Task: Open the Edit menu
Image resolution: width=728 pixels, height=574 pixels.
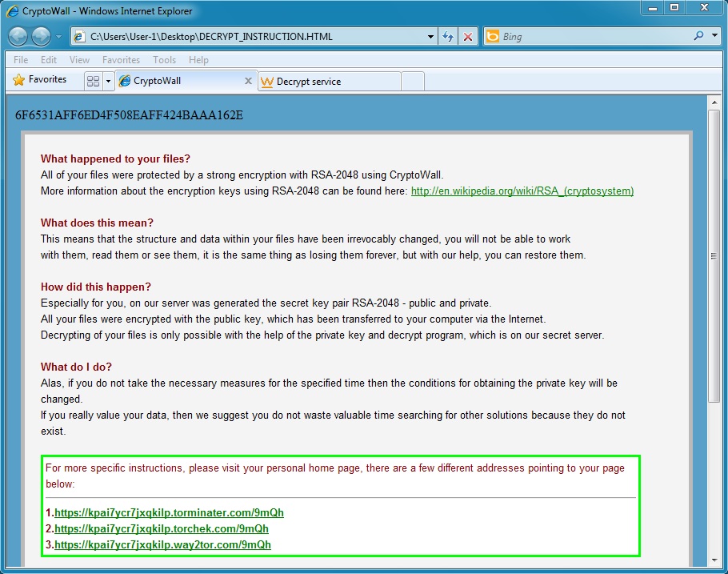Action: (x=48, y=60)
